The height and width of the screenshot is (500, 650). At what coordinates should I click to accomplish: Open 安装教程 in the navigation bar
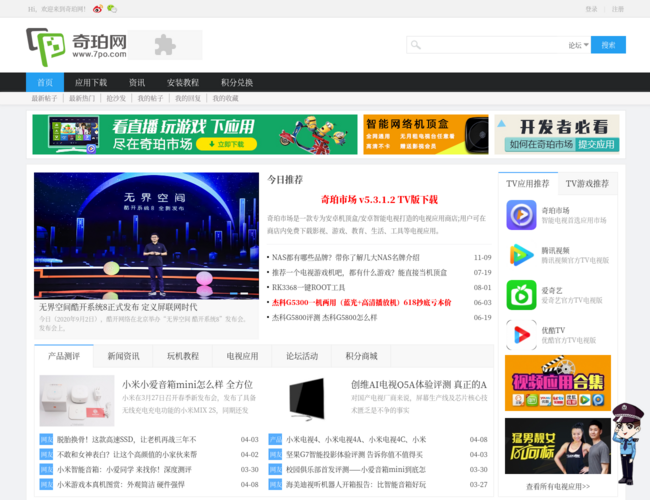point(183,83)
